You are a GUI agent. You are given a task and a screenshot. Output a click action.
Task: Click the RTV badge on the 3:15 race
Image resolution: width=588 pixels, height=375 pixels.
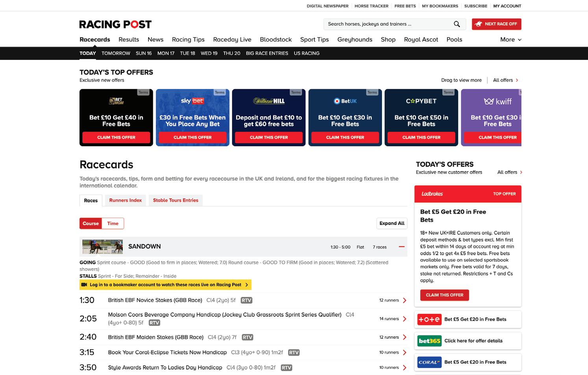[x=294, y=353]
